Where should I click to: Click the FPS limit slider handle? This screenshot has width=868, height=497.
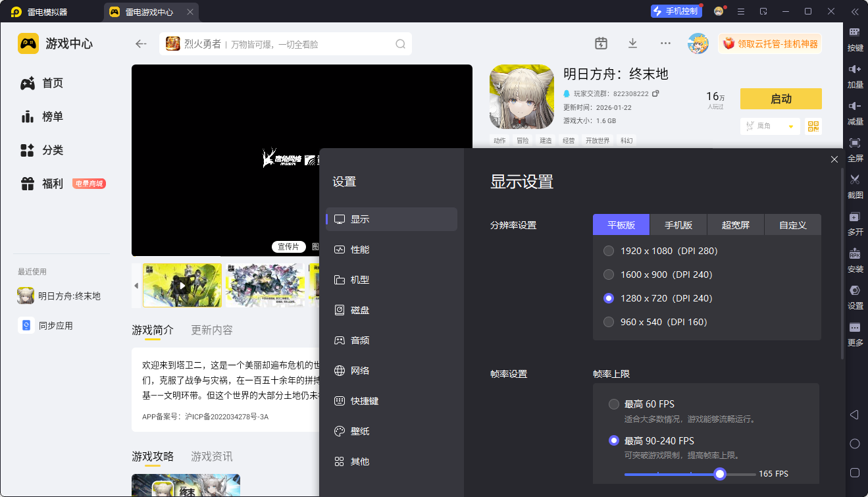720,474
